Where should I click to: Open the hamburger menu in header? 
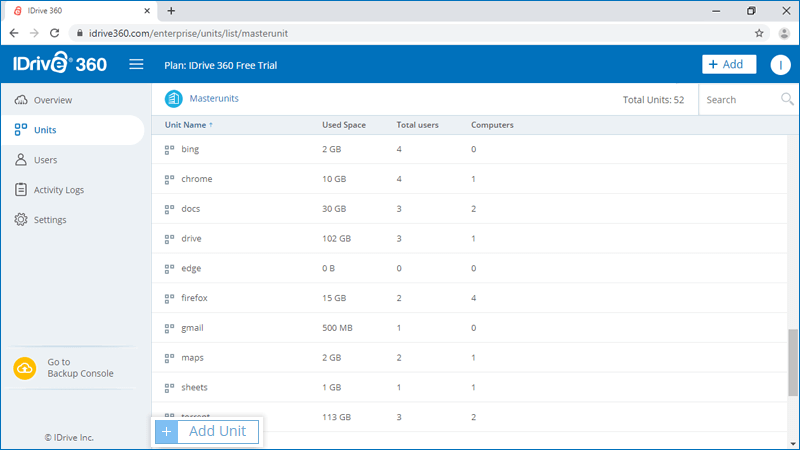coord(136,64)
